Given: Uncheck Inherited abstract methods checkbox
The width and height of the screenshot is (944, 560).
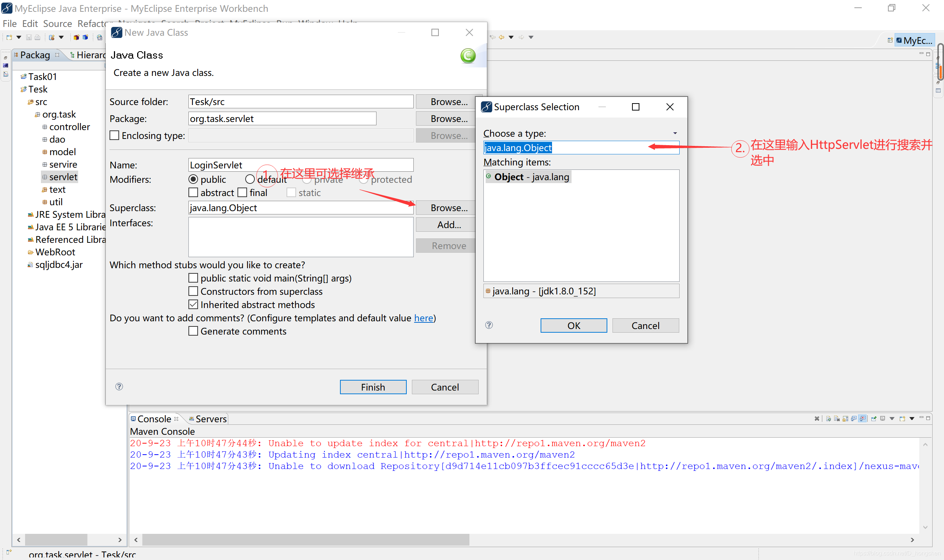Looking at the screenshot, I should [193, 305].
